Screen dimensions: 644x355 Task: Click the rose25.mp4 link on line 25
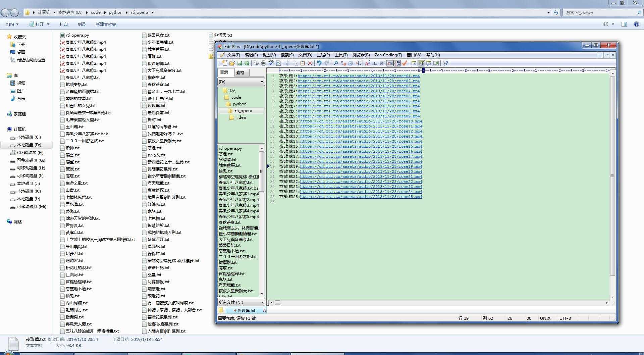[x=361, y=197]
